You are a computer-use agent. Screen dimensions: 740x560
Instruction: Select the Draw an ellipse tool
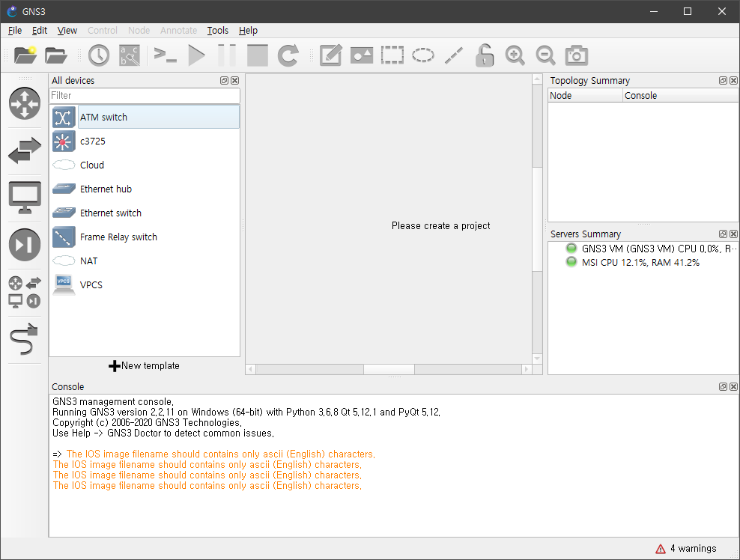tap(423, 55)
